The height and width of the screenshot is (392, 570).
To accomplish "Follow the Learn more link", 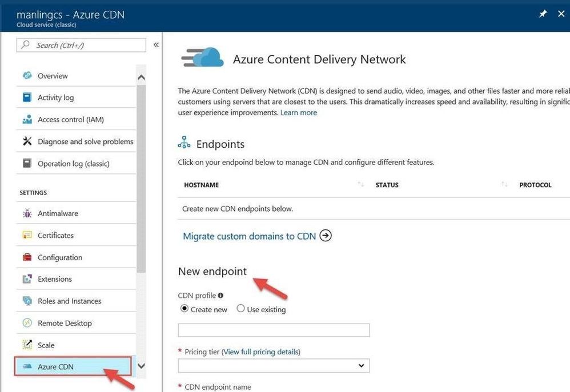I will click(299, 112).
